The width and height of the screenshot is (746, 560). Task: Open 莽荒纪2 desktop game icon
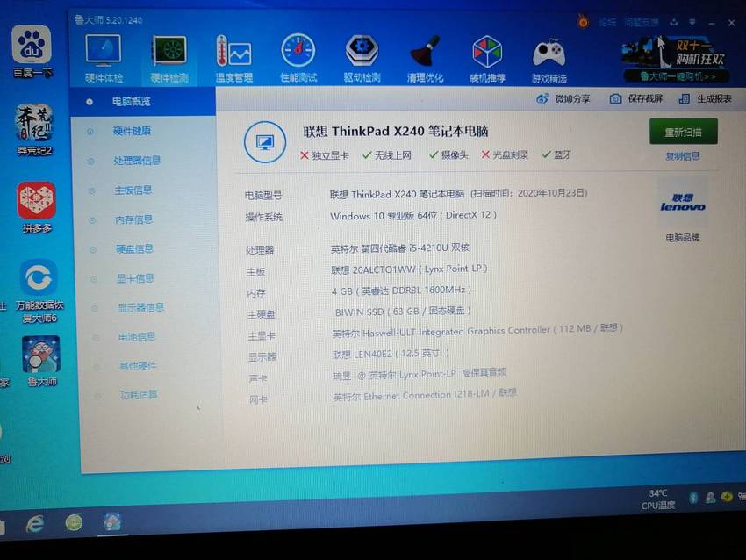(34, 129)
